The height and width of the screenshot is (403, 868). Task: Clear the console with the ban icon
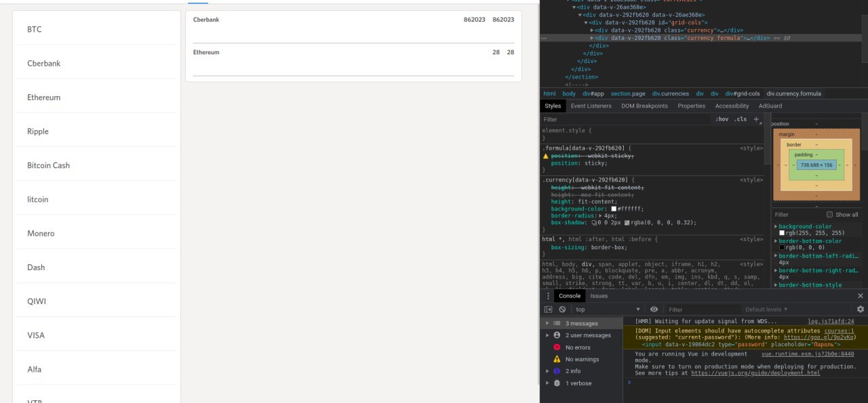point(562,310)
